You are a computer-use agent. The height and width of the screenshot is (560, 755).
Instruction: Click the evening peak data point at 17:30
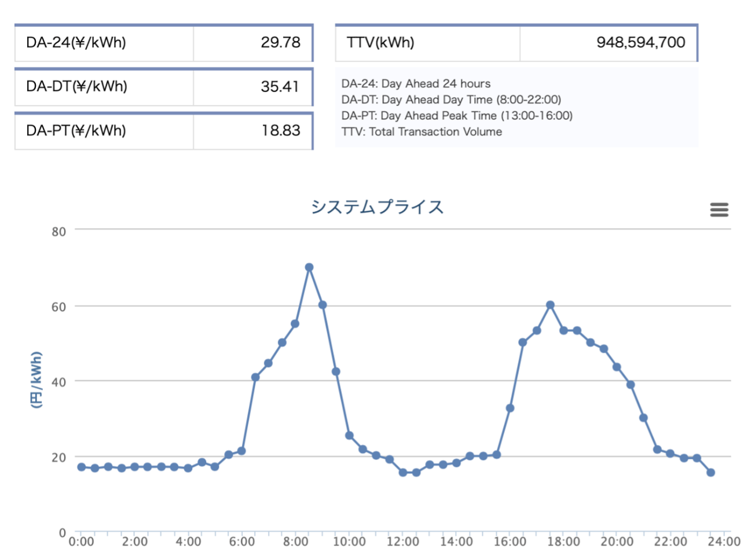coord(550,305)
